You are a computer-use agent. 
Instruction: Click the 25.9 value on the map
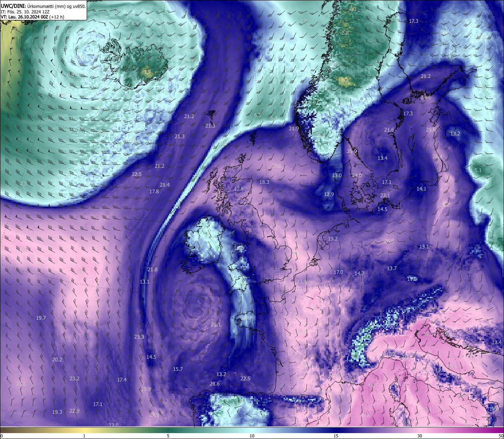pyautogui.click(x=146, y=389)
